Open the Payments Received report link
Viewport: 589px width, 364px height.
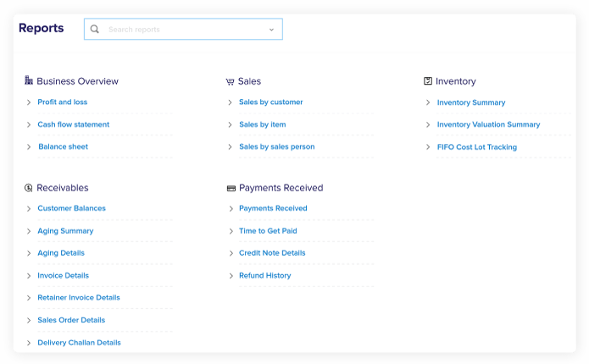tap(273, 208)
